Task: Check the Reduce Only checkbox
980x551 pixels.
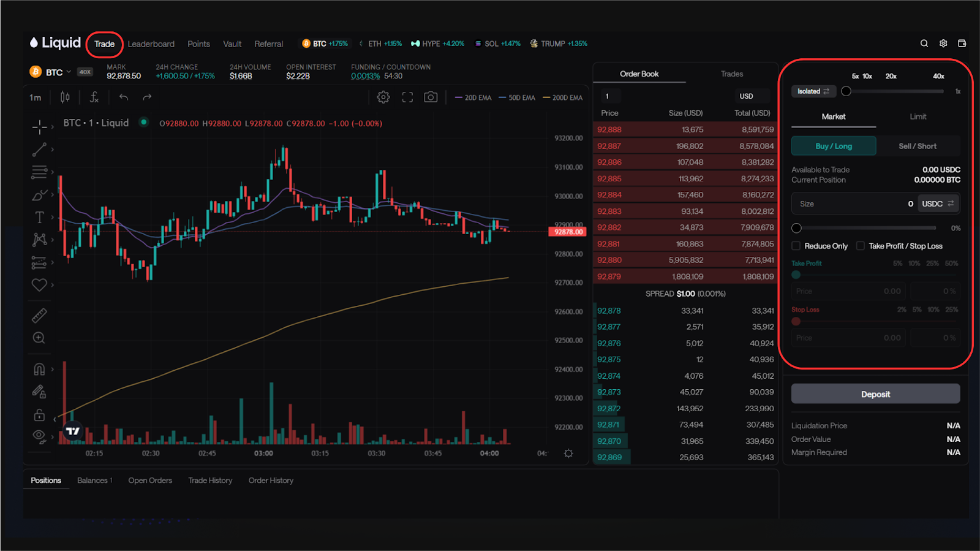Action: tap(796, 246)
